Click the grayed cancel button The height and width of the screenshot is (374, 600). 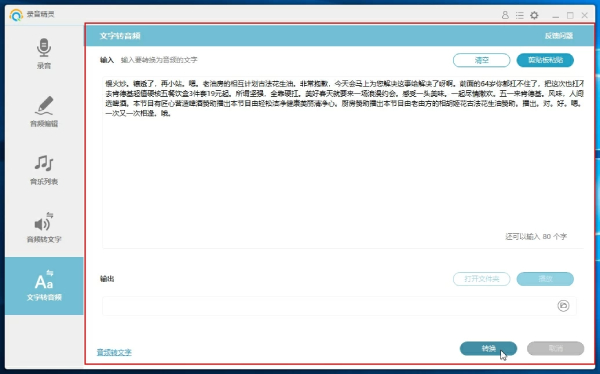555,348
